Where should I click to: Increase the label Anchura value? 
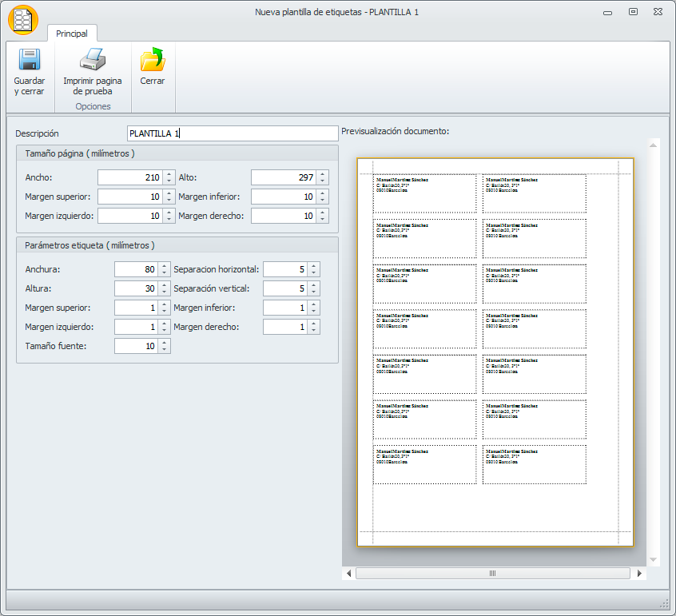pos(164,266)
